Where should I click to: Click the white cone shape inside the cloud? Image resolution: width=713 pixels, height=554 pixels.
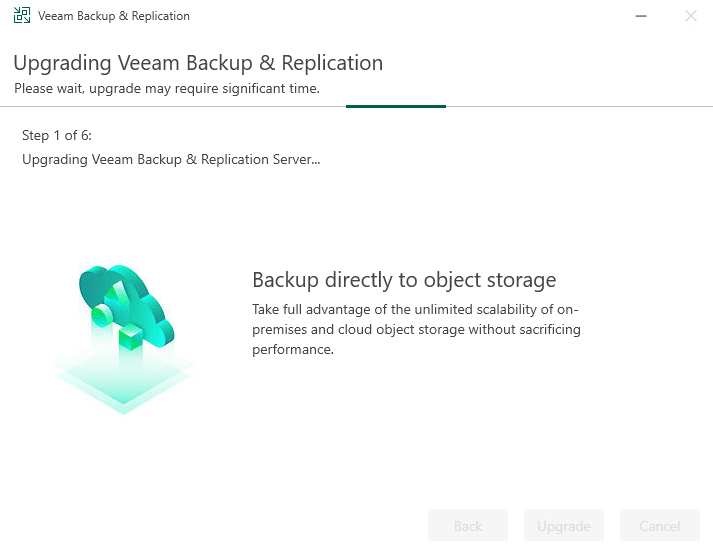pyautogui.click(x=116, y=292)
